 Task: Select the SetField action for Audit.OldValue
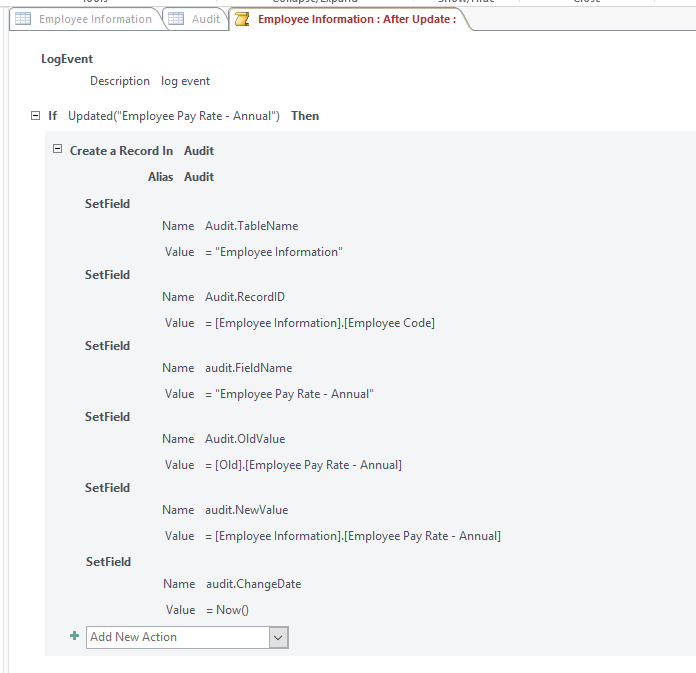click(x=107, y=417)
